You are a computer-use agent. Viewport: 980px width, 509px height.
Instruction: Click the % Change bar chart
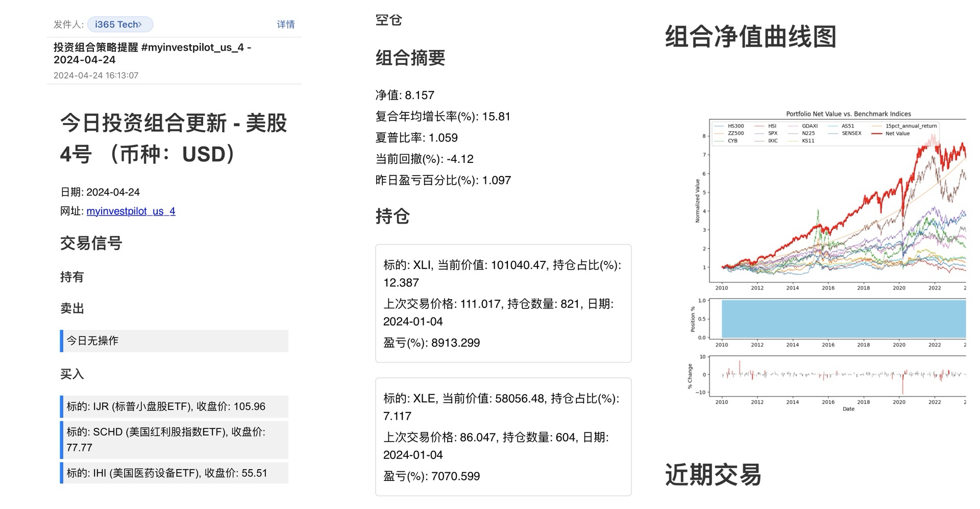coord(842,375)
